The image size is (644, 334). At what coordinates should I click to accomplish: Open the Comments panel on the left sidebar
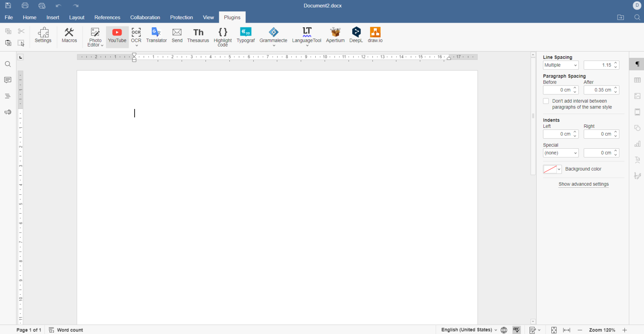8,80
